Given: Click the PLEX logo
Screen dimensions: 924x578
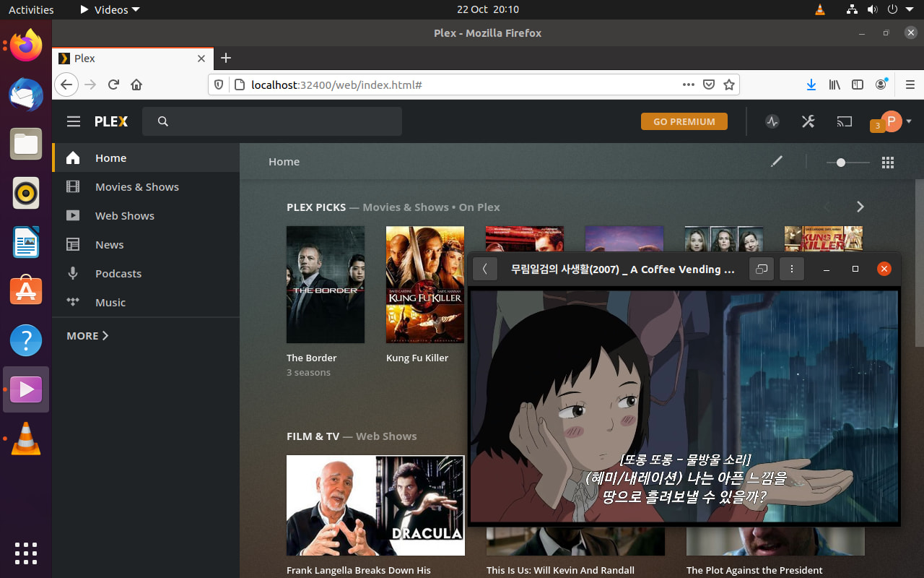Looking at the screenshot, I should click(x=111, y=121).
